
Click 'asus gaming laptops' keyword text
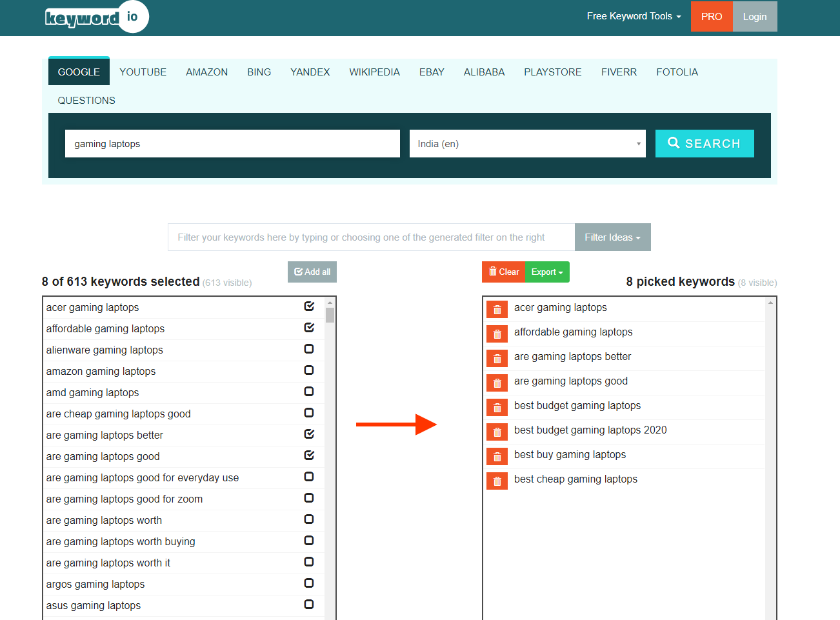(94, 606)
